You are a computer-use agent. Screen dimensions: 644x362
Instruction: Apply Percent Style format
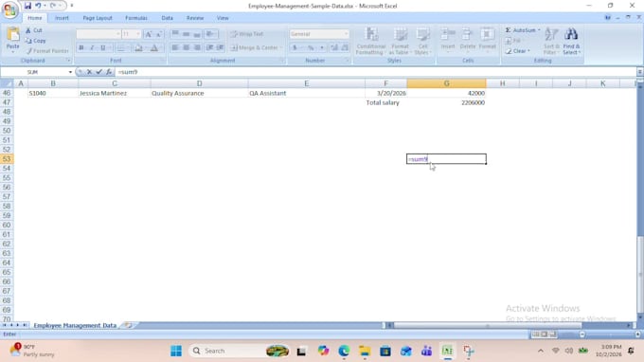[x=311, y=48]
